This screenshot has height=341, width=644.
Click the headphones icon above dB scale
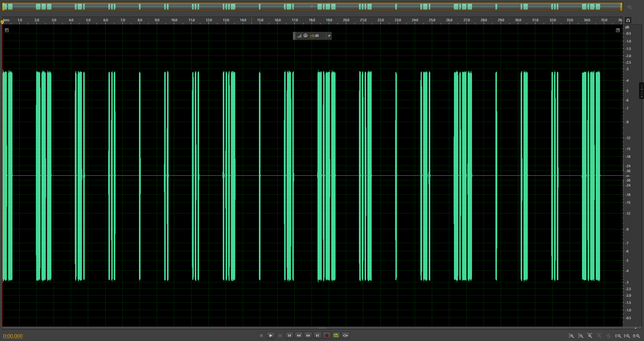click(628, 20)
